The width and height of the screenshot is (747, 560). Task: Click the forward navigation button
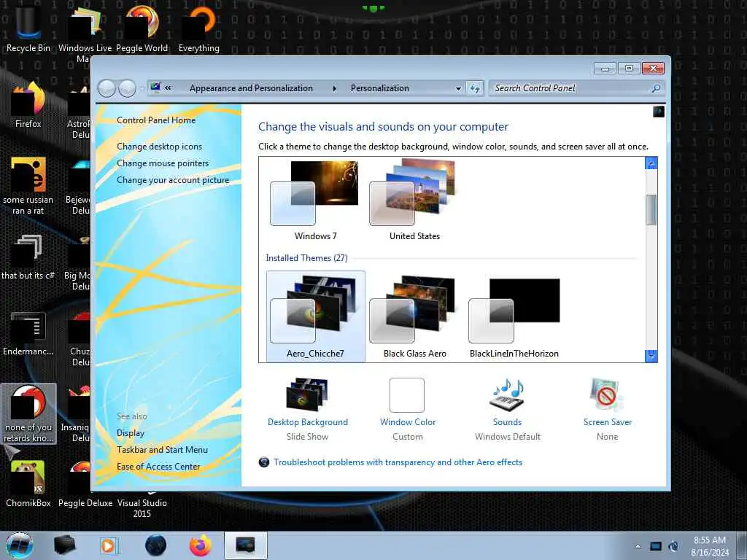127,88
